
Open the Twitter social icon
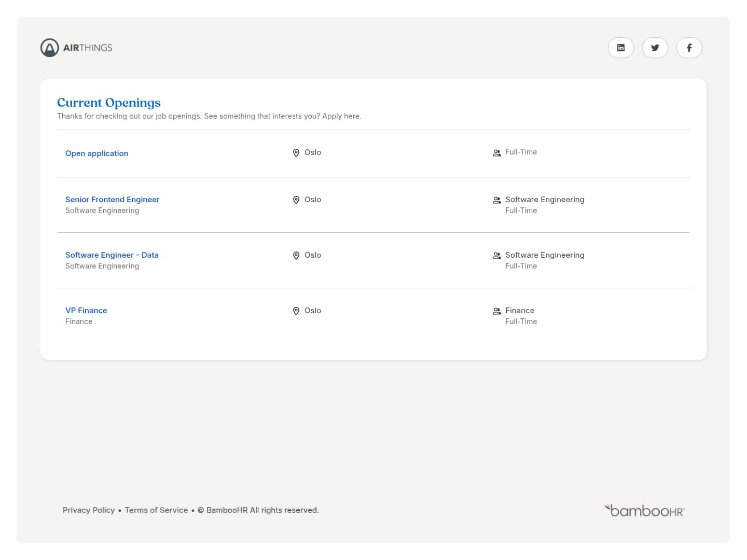(x=655, y=48)
